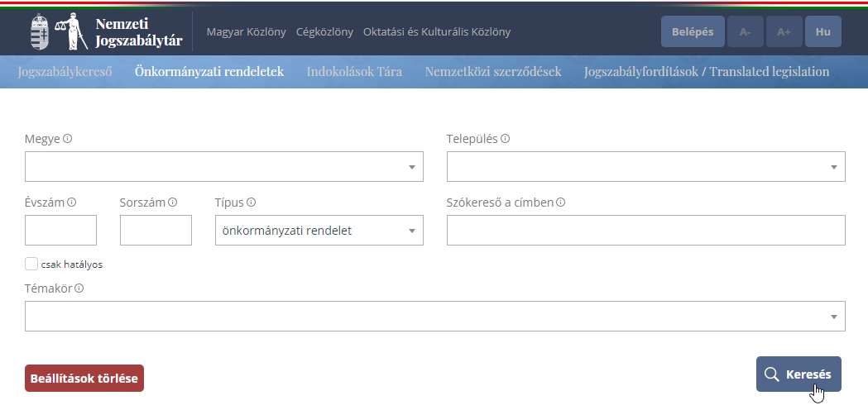868x410 pixels.
Task: Click the info icon beside Település
Action: tap(506, 139)
